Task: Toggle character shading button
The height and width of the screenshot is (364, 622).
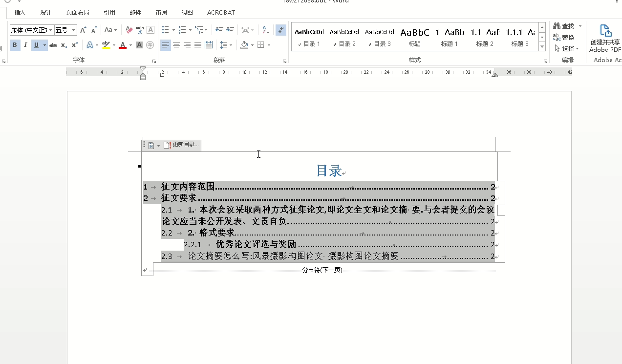Action: pos(139,45)
